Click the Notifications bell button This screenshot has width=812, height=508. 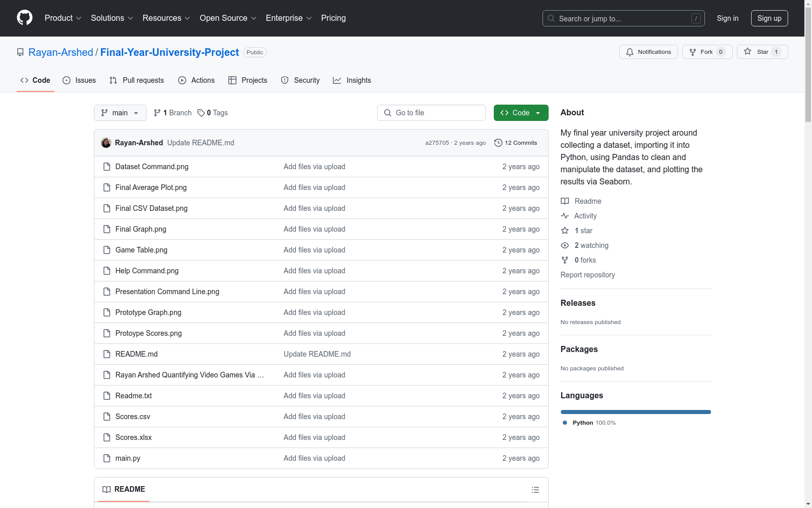pos(648,52)
